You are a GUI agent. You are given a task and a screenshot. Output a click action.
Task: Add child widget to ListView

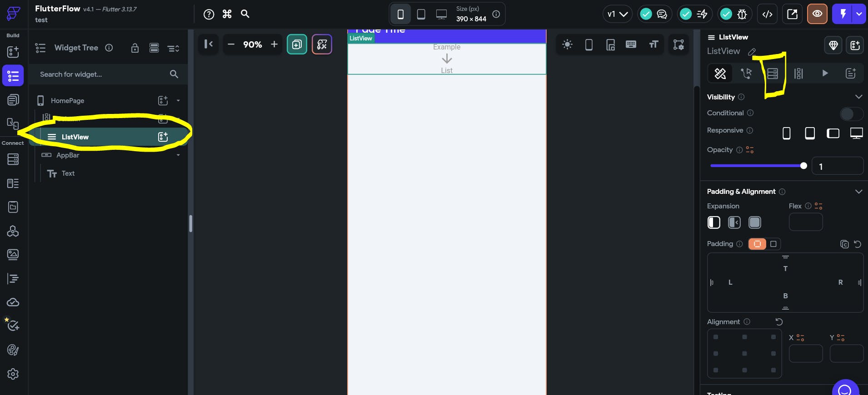click(x=163, y=137)
